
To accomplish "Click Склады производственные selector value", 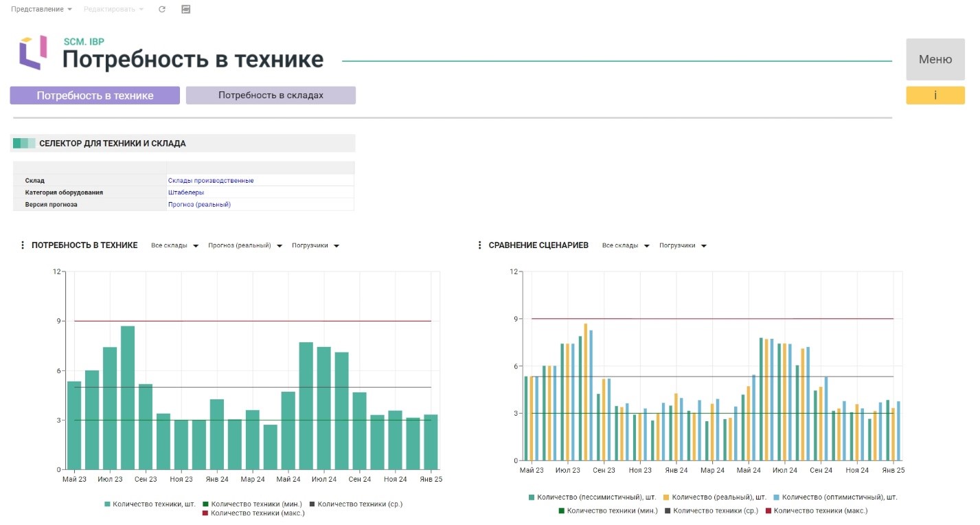I will pyautogui.click(x=211, y=181).
